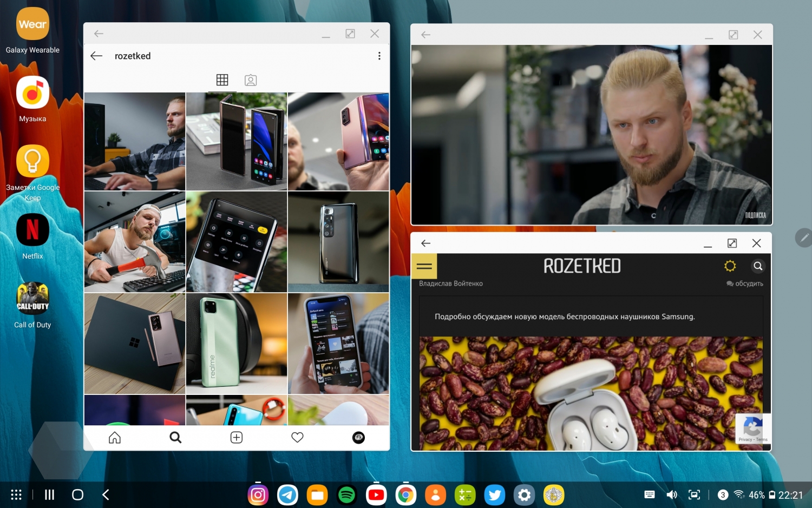Open the Wi-Fi status tray icon
This screenshot has width=812, height=508.
739,494
